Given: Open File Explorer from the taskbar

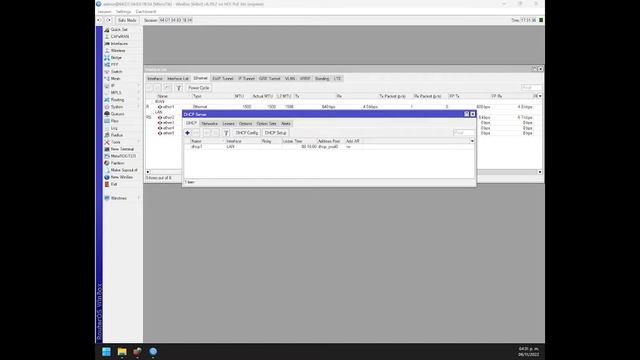Looking at the screenshot, I should [122, 352].
